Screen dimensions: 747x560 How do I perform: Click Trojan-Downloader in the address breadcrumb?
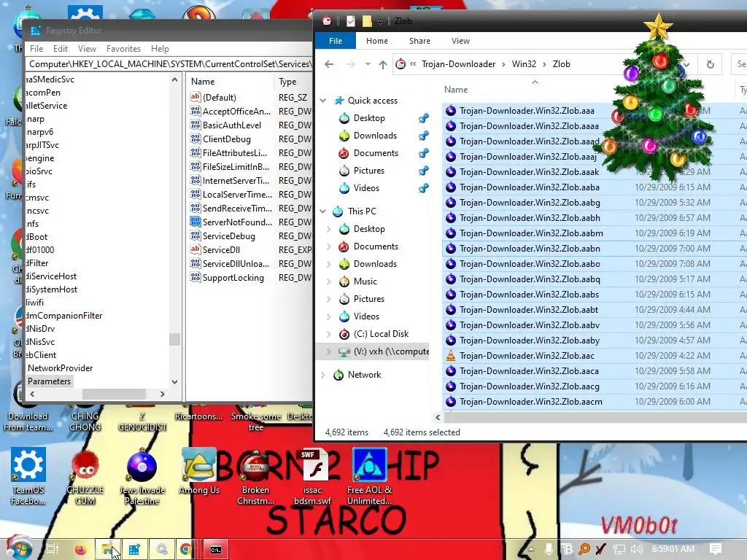click(458, 64)
